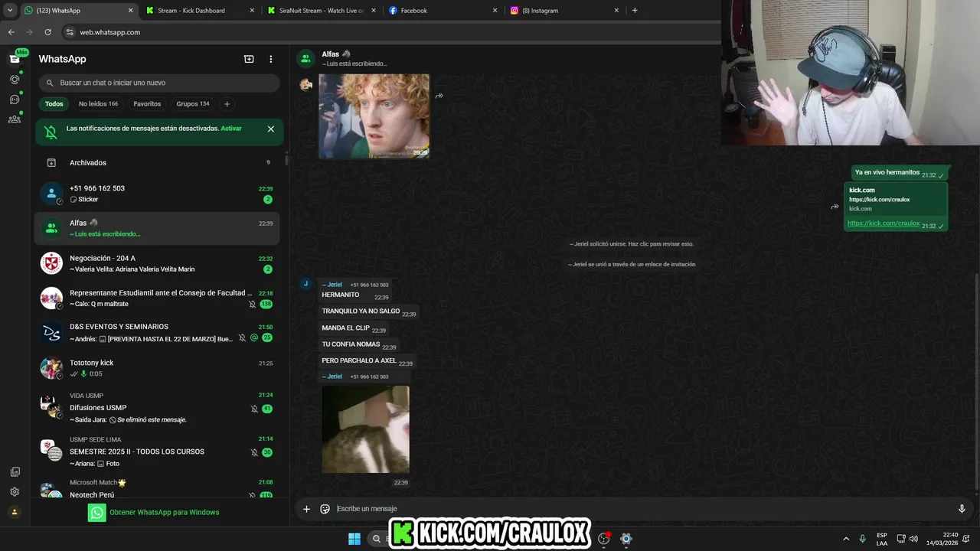The height and width of the screenshot is (551, 980).
Task: Open the Alfas chat in list
Action: (x=157, y=228)
